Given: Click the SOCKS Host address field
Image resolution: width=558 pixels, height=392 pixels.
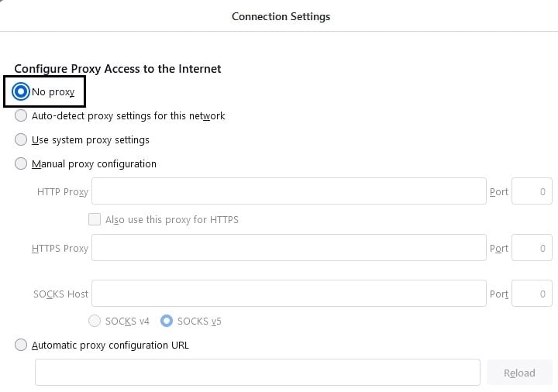Looking at the screenshot, I should tap(288, 294).
